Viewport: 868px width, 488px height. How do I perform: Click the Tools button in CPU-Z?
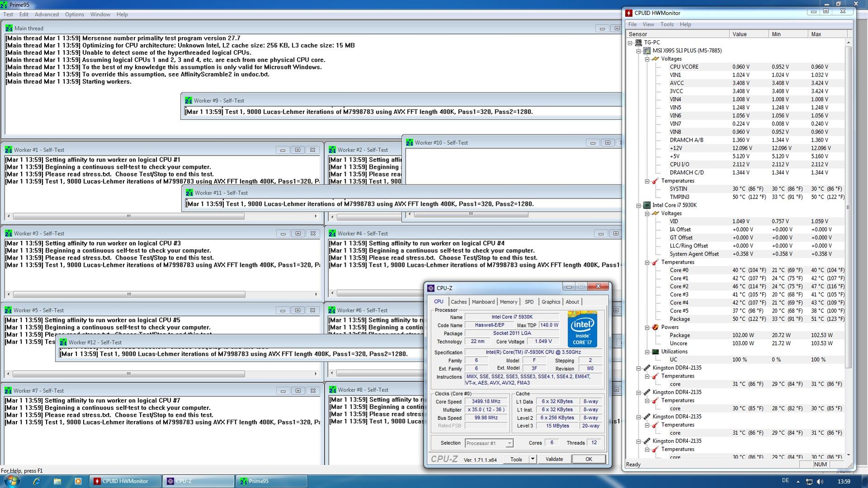[516, 459]
